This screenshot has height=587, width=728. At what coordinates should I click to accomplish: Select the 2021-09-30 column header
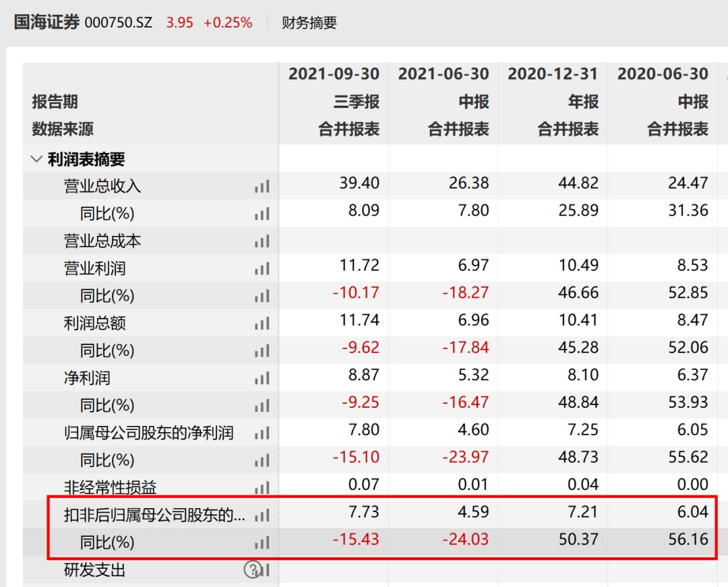334,73
